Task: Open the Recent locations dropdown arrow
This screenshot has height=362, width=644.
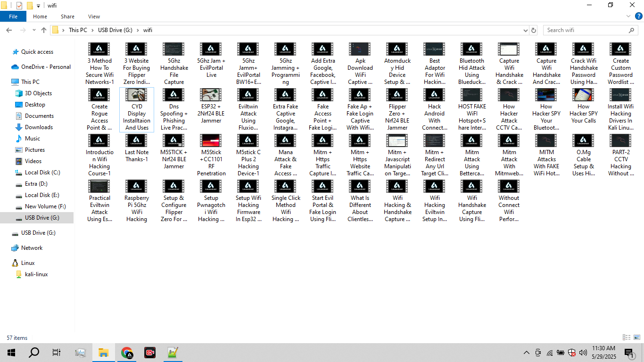Action: coord(34,30)
